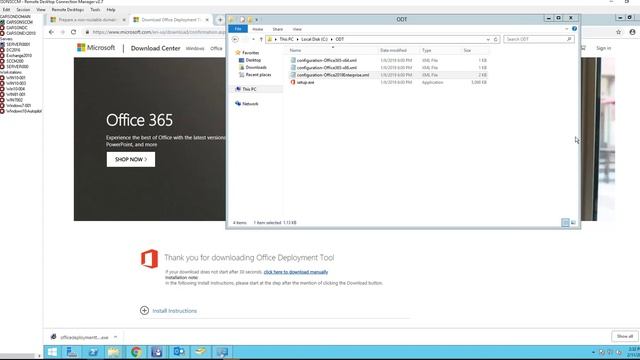The width and height of the screenshot is (640, 360).
Task: Open the Tools menu
Action: pyautogui.click(x=95, y=9)
